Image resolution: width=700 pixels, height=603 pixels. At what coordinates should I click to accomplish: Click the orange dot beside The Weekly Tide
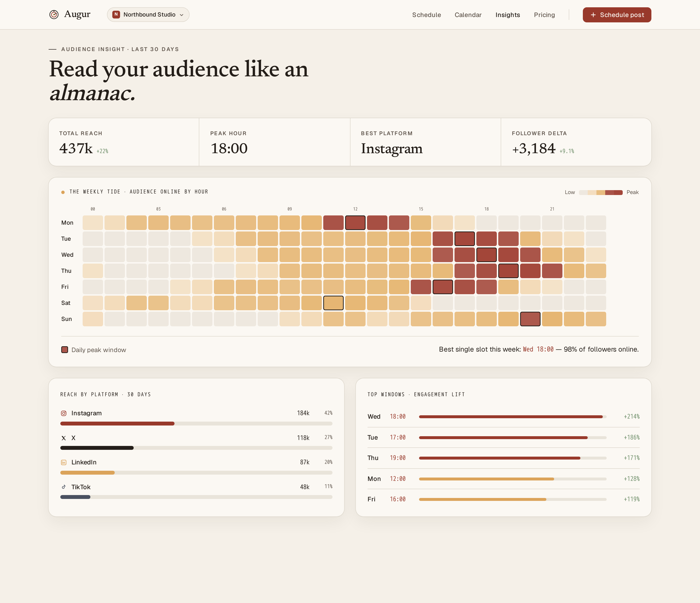63,192
